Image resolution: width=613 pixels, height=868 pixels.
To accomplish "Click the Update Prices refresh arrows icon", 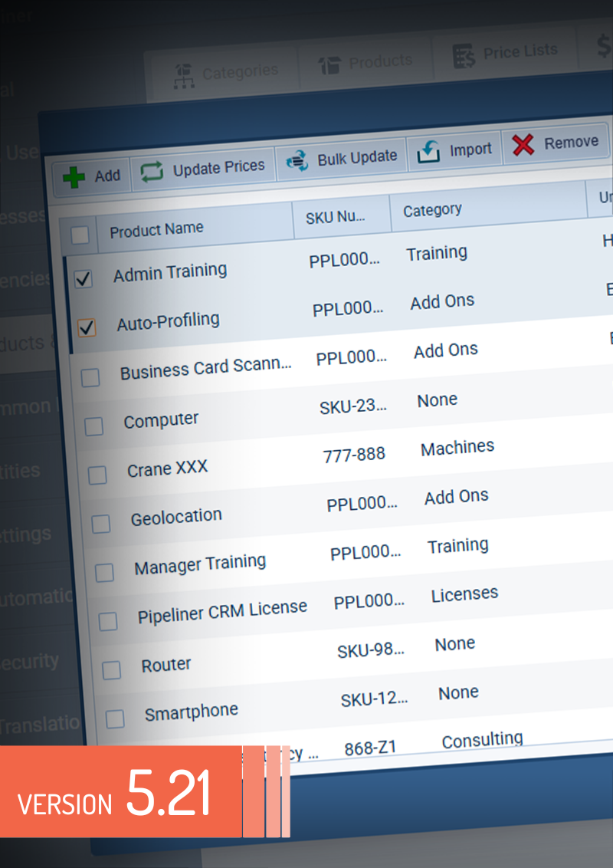I will (x=152, y=171).
